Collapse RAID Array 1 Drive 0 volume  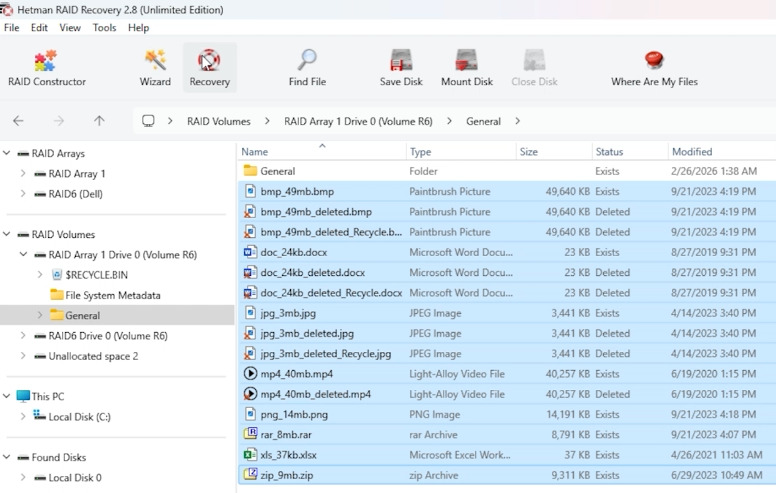pyautogui.click(x=23, y=254)
